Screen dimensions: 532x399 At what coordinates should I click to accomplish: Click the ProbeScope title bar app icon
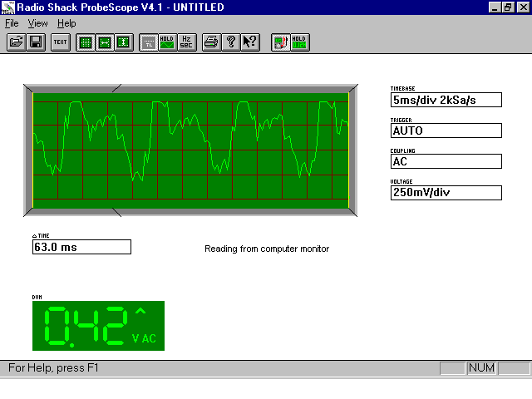click(7, 7)
